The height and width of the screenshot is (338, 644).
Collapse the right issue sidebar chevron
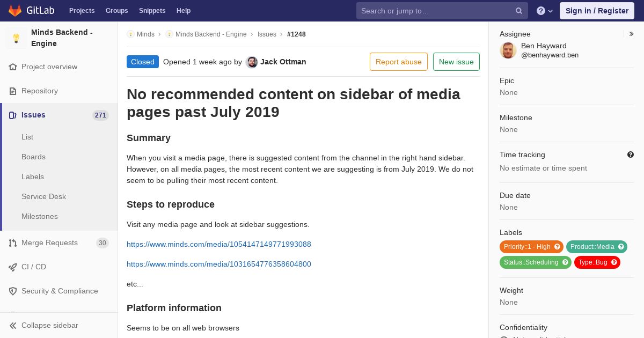point(631,34)
